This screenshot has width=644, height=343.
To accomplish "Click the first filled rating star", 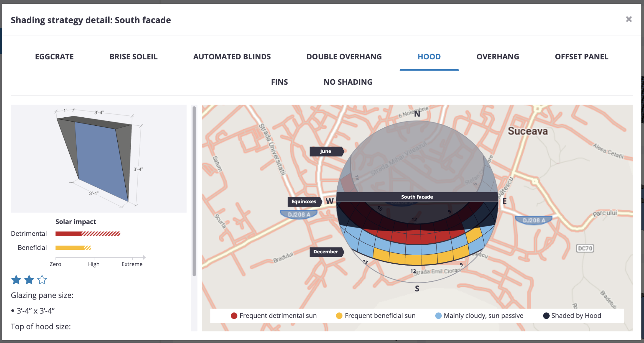I will click(16, 280).
